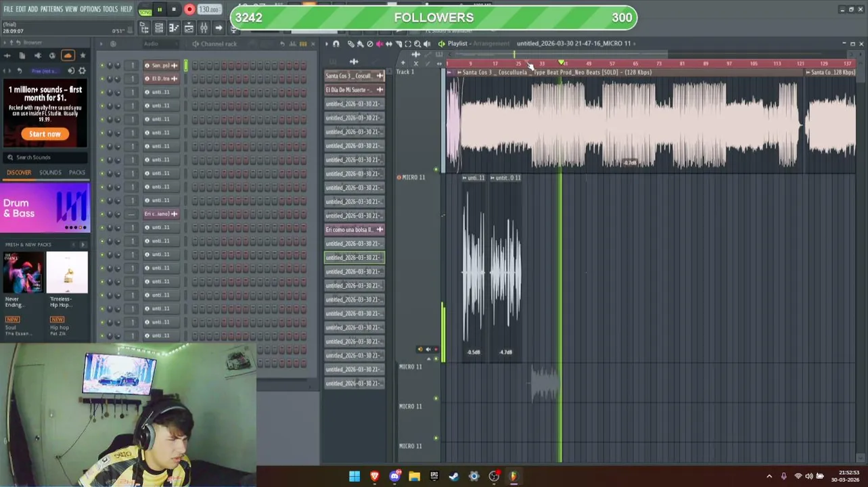Open the Arrangement breadcrumb dropdown
This screenshot has width=868, height=487.
(491, 43)
